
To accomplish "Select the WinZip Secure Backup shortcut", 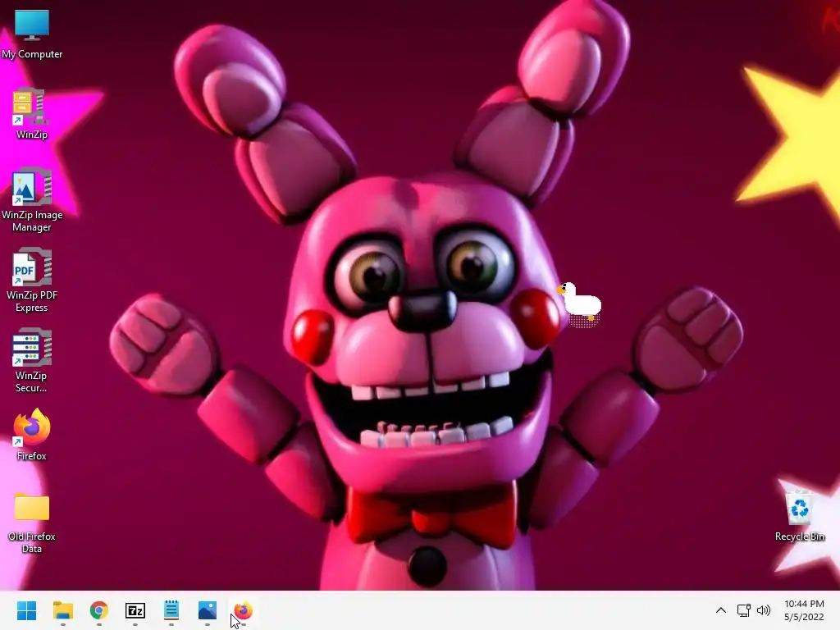I will 32,361.
